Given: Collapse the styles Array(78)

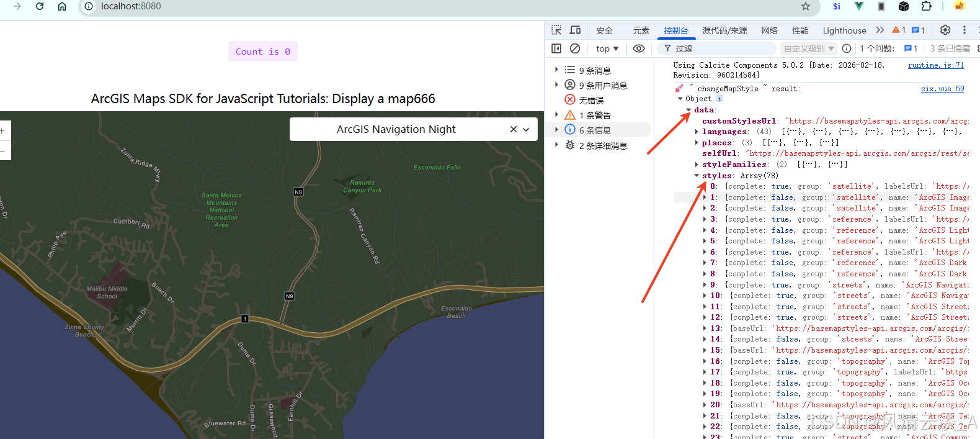Looking at the screenshot, I should [697, 176].
